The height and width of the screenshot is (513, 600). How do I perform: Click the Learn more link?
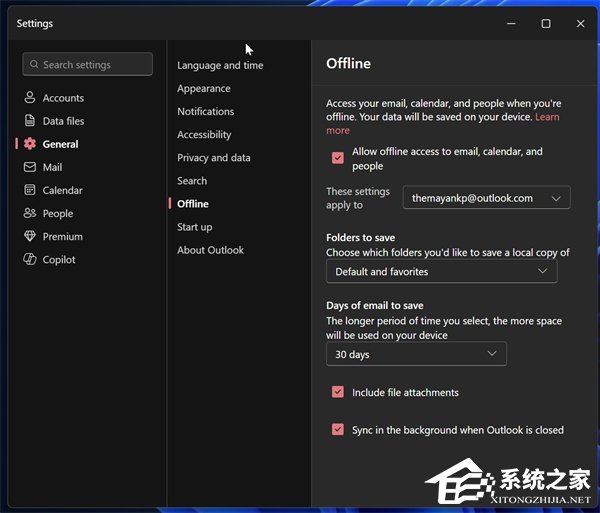[x=547, y=117]
